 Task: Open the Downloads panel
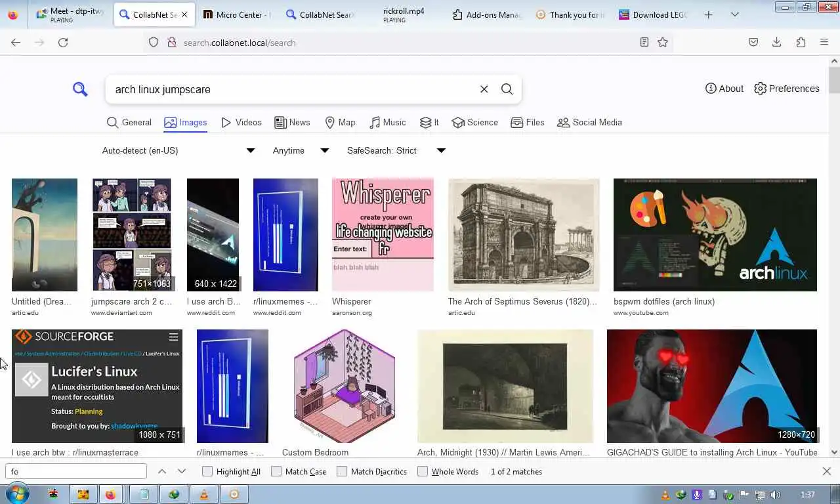[776, 42]
